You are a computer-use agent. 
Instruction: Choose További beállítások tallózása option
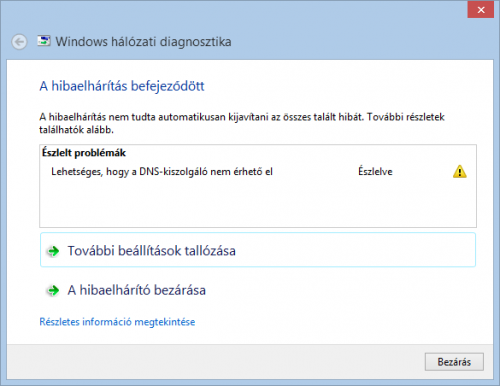pyautogui.click(x=258, y=250)
